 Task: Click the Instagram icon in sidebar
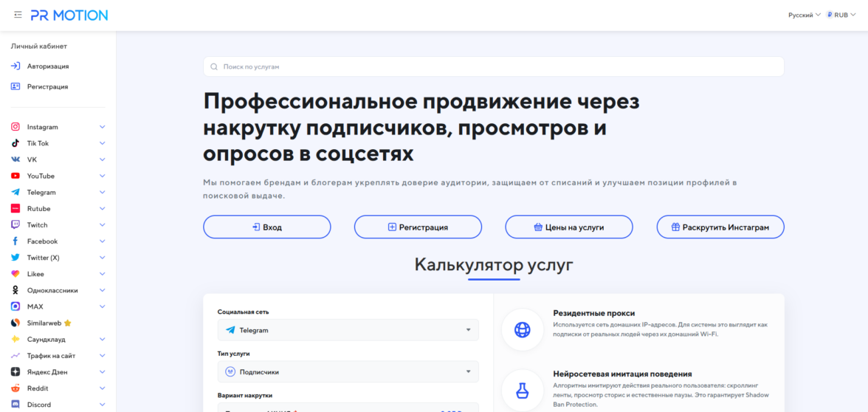pyautogui.click(x=15, y=127)
